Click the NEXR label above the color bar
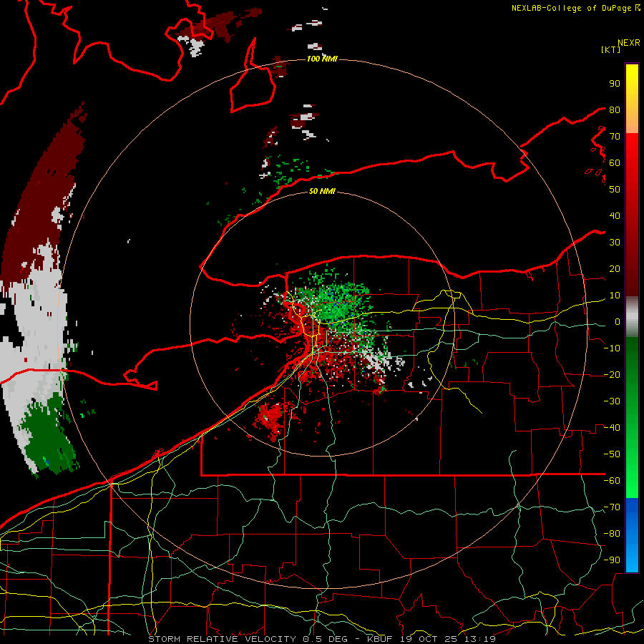The height and width of the screenshot is (644, 644). click(x=629, y=43)
